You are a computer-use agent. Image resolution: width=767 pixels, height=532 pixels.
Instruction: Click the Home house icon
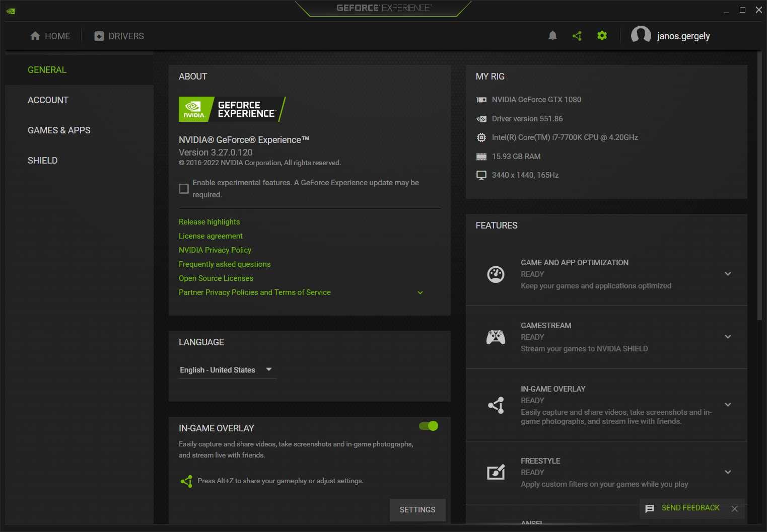coord(35,36)
